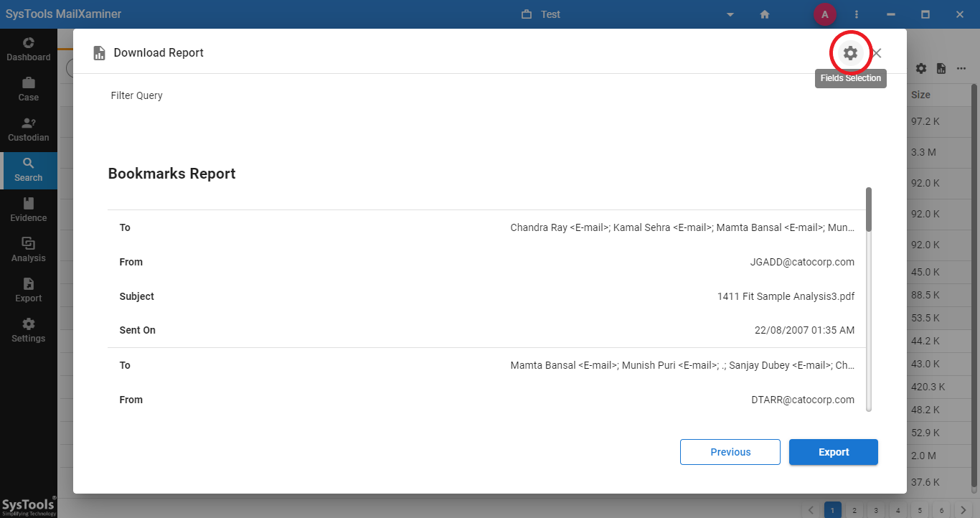Screen dimensions: 980x518
Task: Open Analysis section in sidebar
Action: (29, 250)
